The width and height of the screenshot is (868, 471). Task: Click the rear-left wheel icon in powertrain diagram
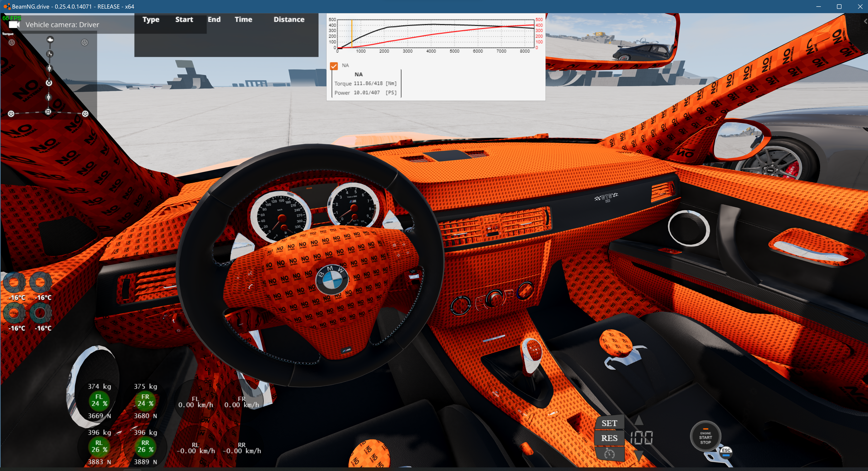tap(11, 114)
